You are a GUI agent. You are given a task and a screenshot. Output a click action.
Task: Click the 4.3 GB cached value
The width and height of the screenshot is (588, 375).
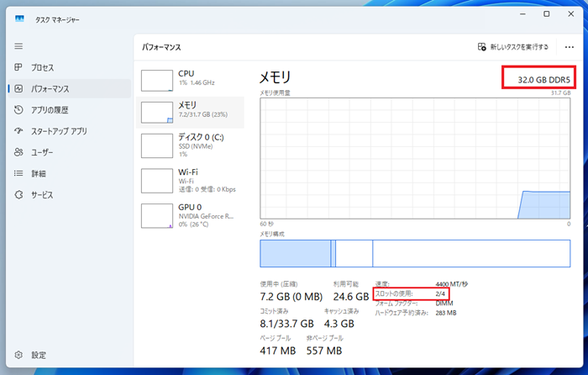pos(339,324)
